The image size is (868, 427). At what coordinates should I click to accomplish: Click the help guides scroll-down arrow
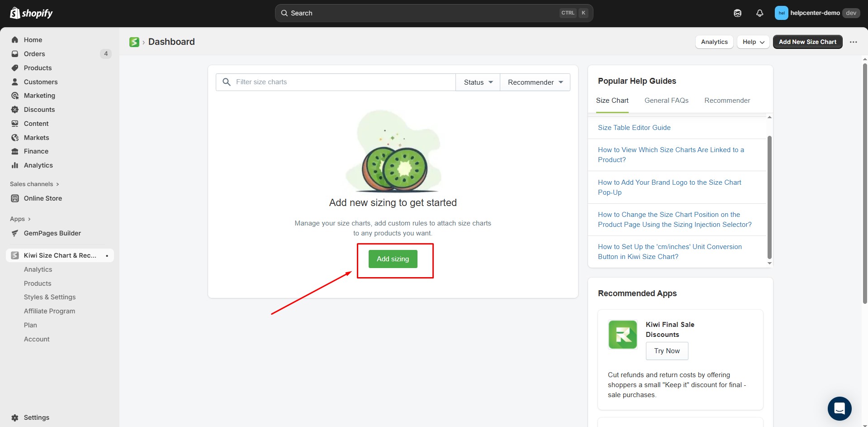[769, 264]
